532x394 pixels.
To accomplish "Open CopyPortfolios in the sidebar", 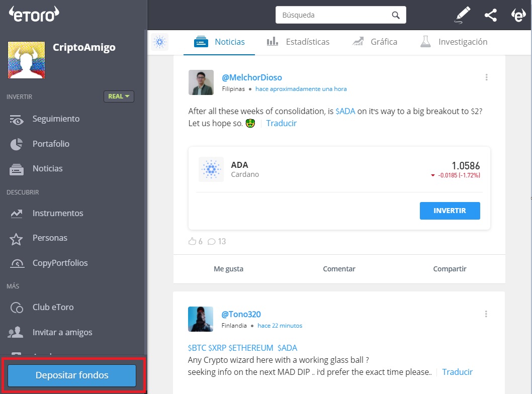I will tap(60, 263).
